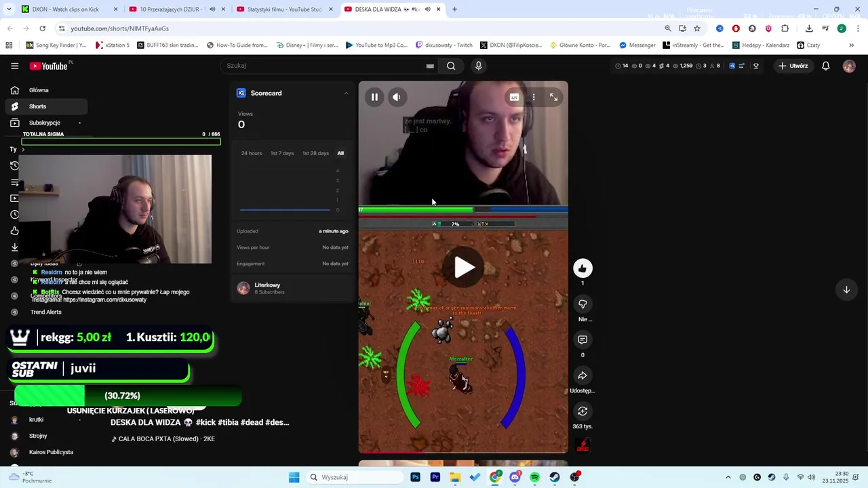Open the Chrome downloads icon
Image resolution: width=868 pixels, height=488 pixels.
[x=809, y=28]
